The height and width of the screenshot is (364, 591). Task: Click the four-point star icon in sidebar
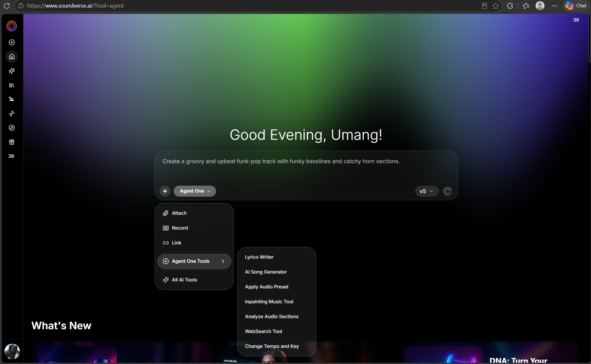pos(12,113)
